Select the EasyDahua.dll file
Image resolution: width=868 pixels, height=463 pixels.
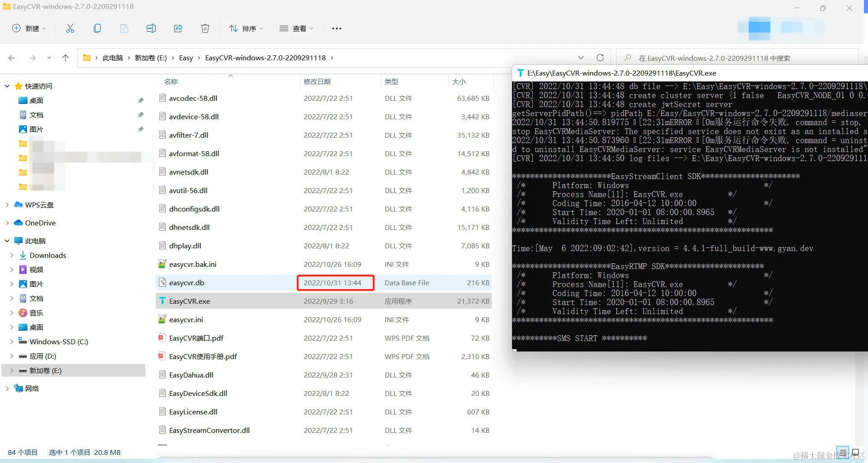pyautogui.click(x=324, y=375)
